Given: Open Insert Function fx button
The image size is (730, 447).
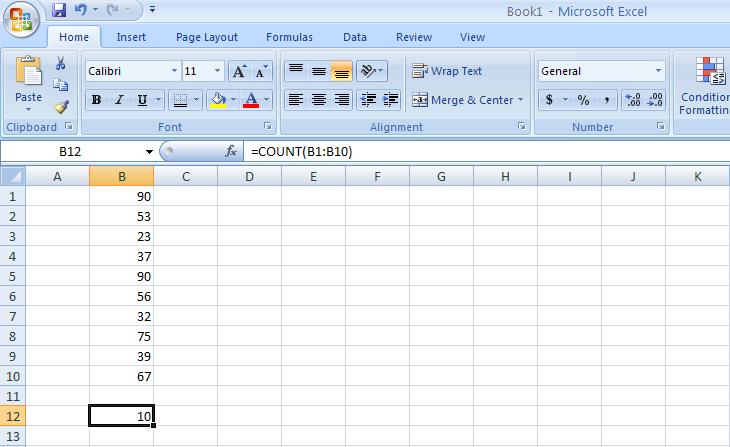Looking at the screenshot, I should point(231,151).
